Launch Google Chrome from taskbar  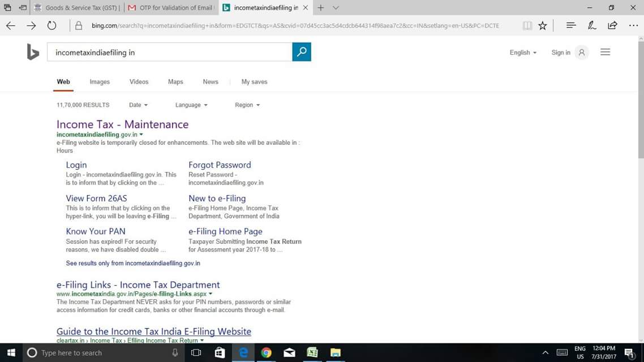[x=266, y=352]
